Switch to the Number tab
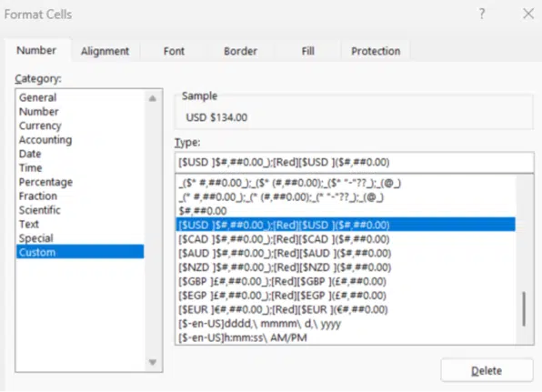Viewport: 542px width, 392px height. coord(36,50)
